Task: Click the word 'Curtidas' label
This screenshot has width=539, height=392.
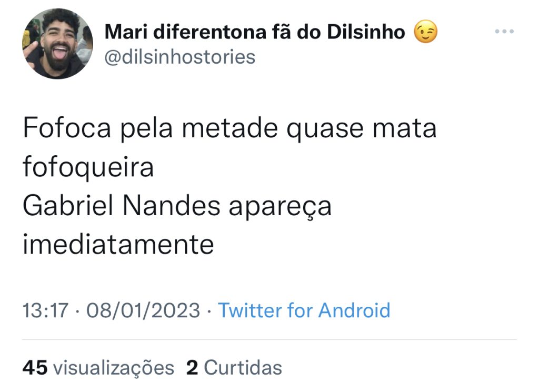Action: coord(243,368)
